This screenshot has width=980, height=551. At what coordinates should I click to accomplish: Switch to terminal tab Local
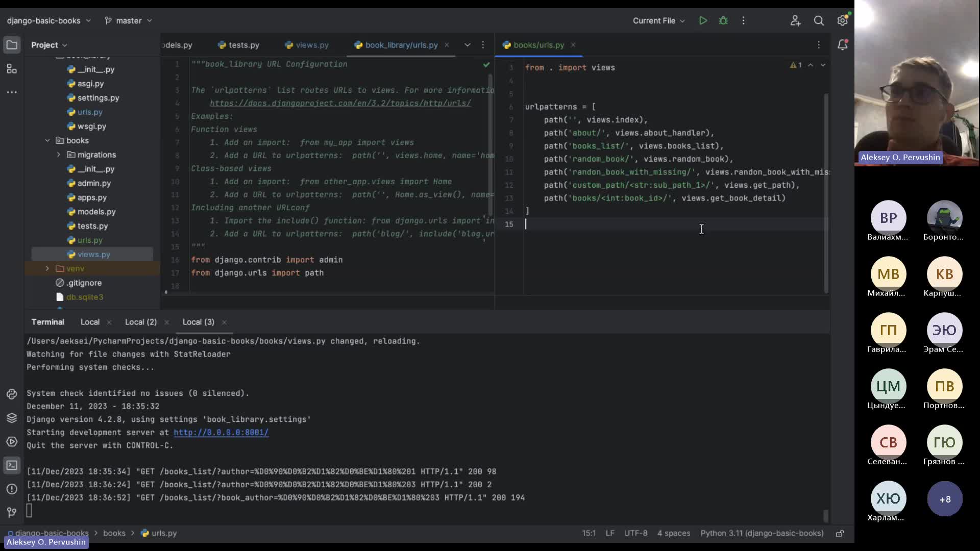(x=90, y=322)
